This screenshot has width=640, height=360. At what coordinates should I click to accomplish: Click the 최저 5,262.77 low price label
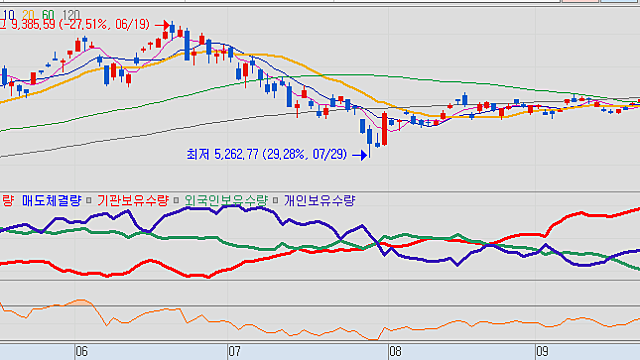pyautogui.click(x=267, y=155)
